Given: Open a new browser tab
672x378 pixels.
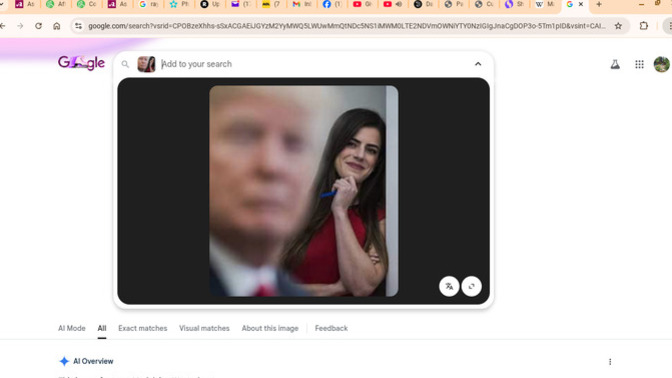Looking at the screenshot, I should point(599,4).
